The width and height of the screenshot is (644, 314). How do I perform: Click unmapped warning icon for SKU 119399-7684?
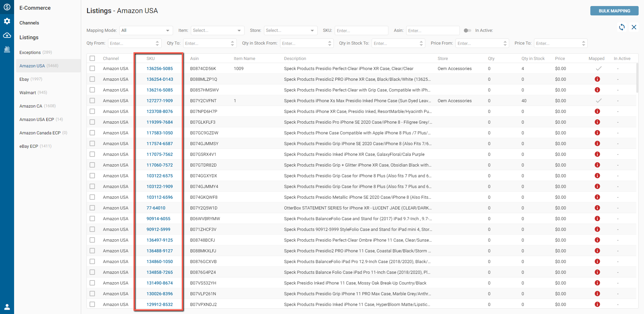point(597,122)
